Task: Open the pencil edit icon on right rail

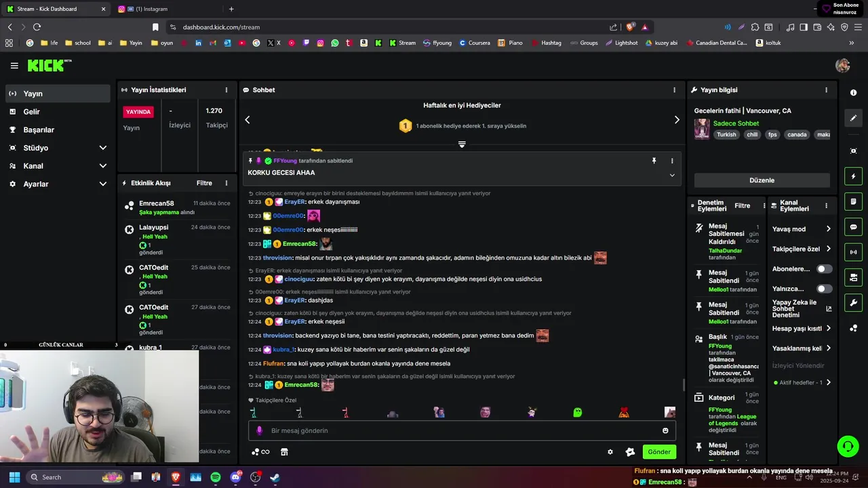Action: (x=853, y=118)
